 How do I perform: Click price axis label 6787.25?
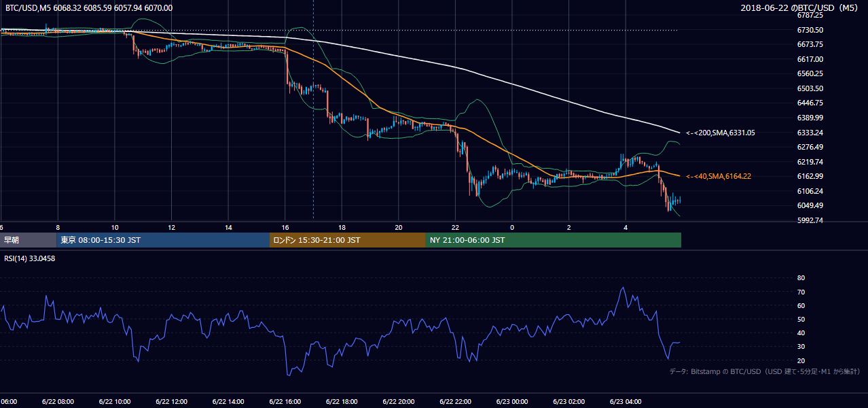[x=810, y=15]
